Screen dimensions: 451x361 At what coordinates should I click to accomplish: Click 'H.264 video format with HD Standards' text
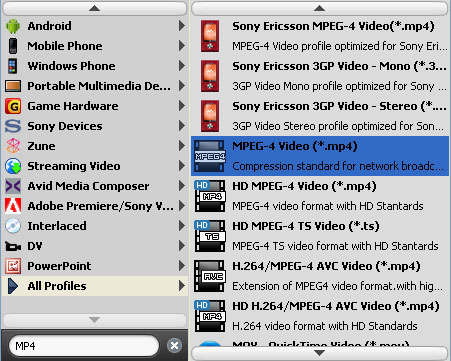coord(325,326)
